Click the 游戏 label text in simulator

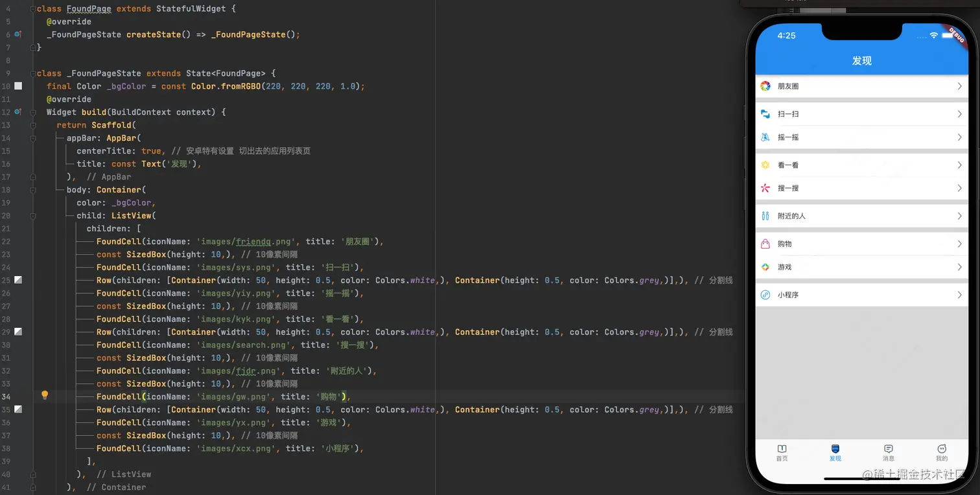click(785, 267)
